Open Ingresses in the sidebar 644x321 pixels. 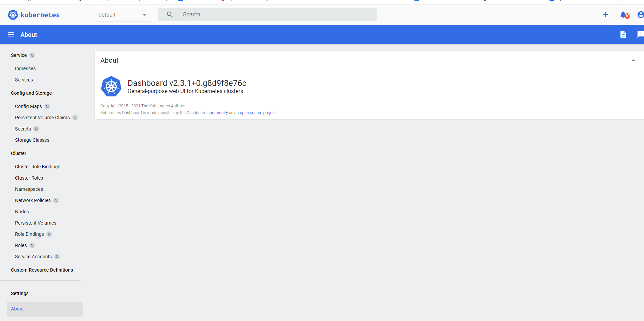tap(25, 68)
